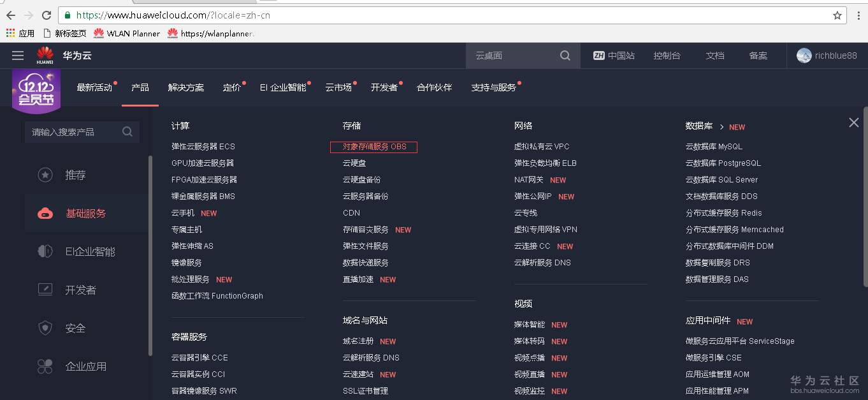
Task: Open CDN under 存储
Action: 351,212
